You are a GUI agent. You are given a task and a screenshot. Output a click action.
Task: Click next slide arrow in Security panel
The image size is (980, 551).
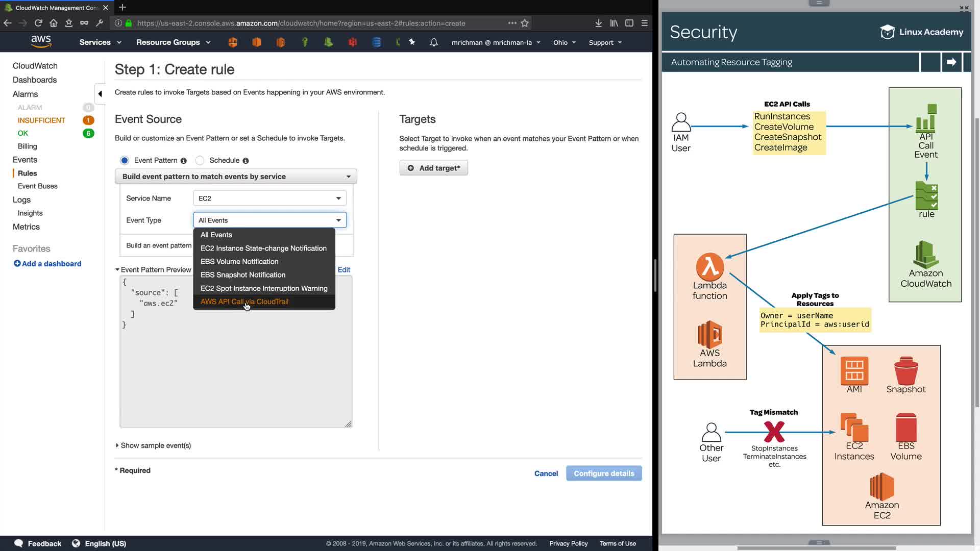[951, 62]
